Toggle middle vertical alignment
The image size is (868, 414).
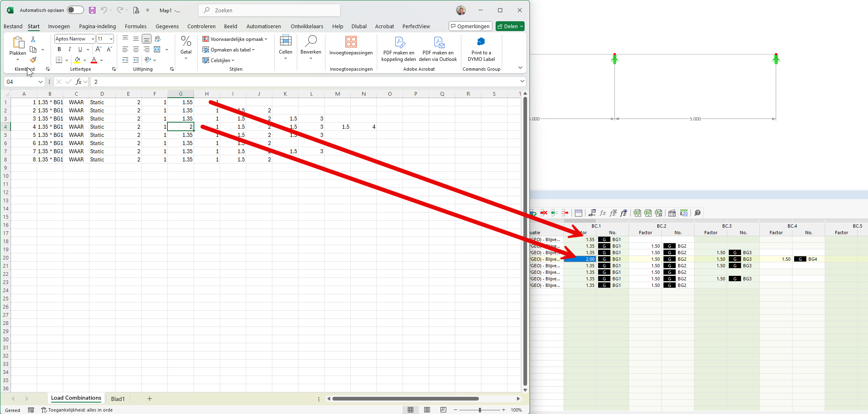point(136,39)
